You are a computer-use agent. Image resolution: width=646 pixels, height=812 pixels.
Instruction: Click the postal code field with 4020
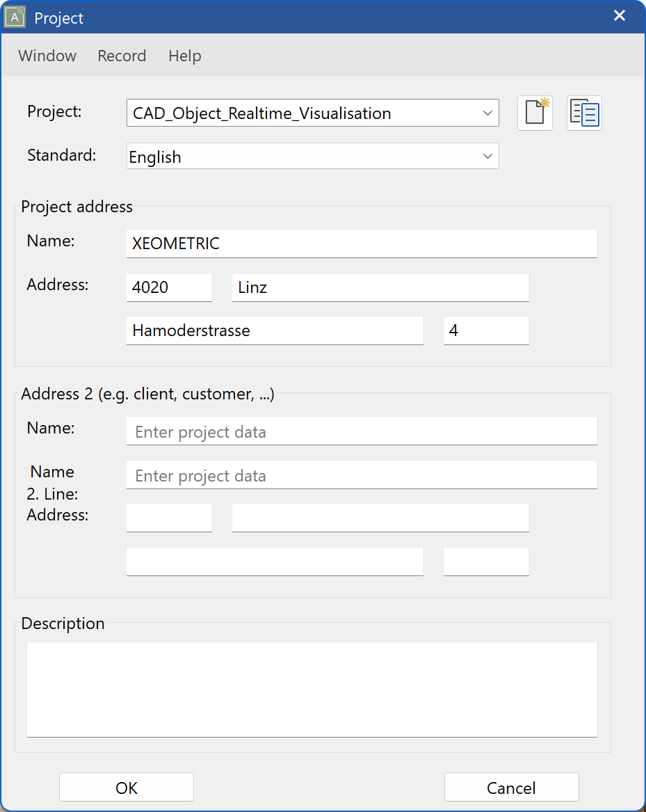(169, 287)
